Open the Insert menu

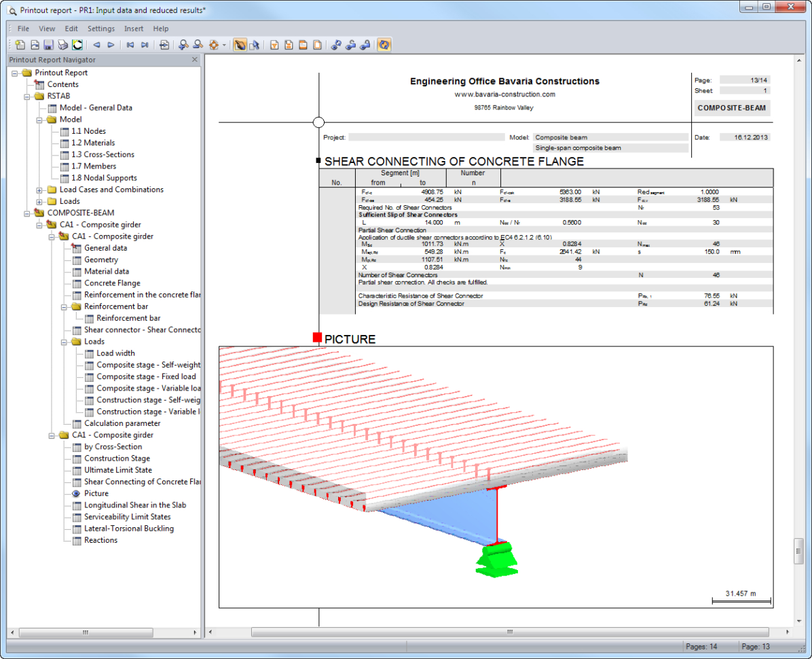pyautogui.click(x=134, y=29)
